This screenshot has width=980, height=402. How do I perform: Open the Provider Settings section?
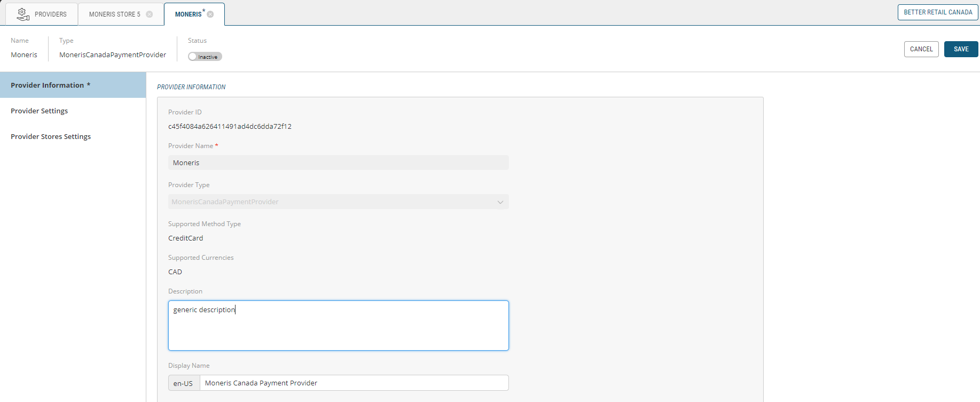[x=40, y=111]
